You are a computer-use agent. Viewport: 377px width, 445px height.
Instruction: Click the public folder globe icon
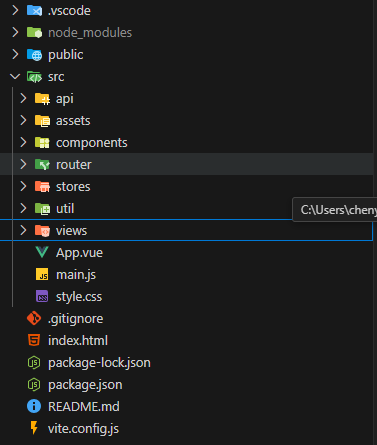click(34, 55)
